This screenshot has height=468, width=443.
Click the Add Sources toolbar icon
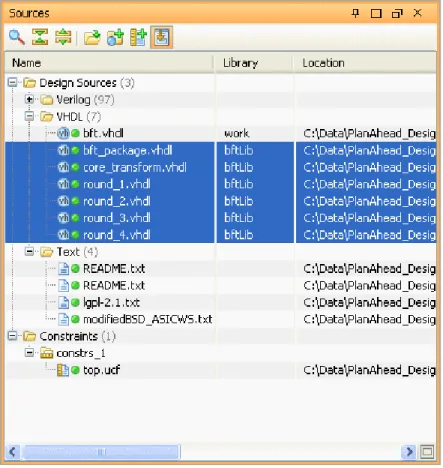coord(115,37)
